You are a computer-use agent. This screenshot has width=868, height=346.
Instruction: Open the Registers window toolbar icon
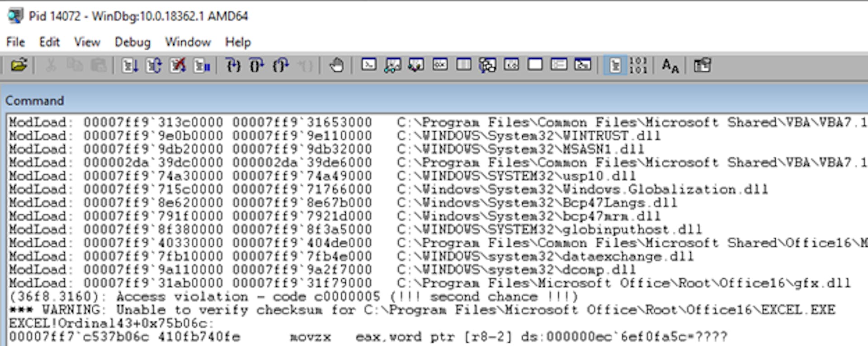pyautogui.click(x=440, y=65)
